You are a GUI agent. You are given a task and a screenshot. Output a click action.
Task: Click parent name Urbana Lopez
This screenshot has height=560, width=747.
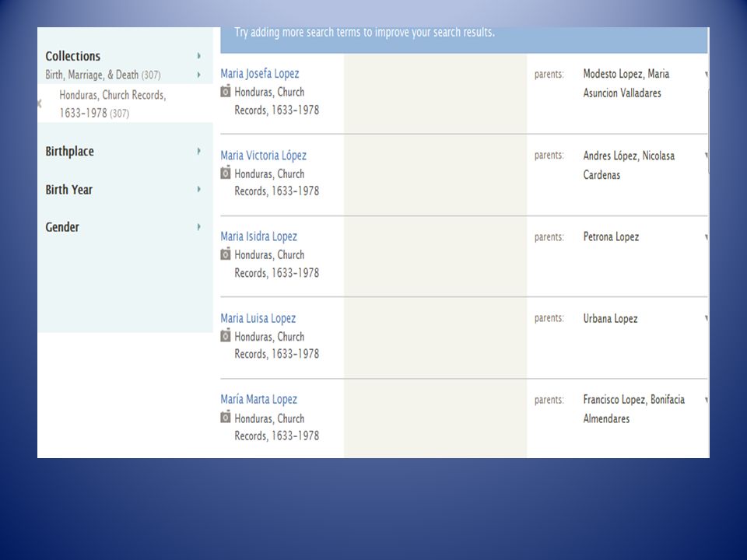(610, 318)
